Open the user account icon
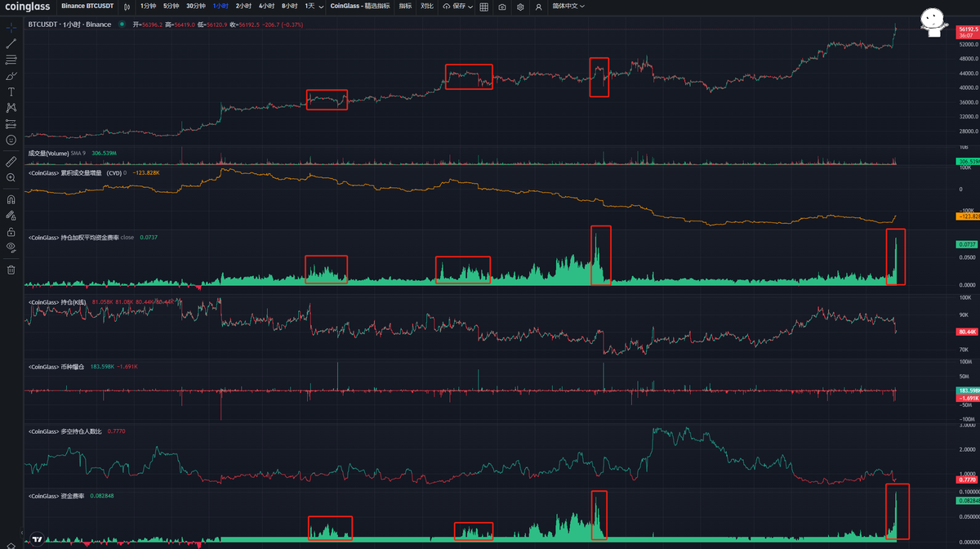The image size is (980, 549). click(538, 7)
